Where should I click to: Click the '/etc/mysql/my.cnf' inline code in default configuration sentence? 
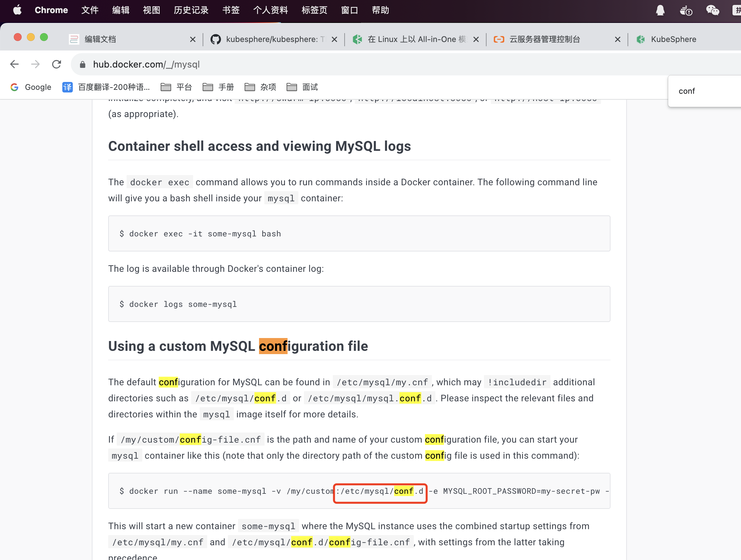click(382, 382)
